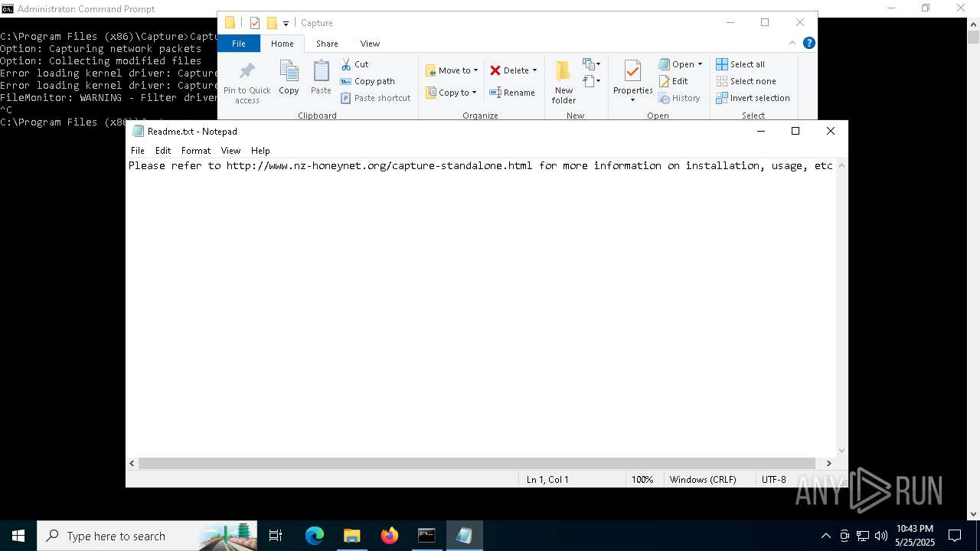The height and width of the screenshot is (551, 980).
Task: Switch to the Home ribbon tab
Action: [282, 44]
